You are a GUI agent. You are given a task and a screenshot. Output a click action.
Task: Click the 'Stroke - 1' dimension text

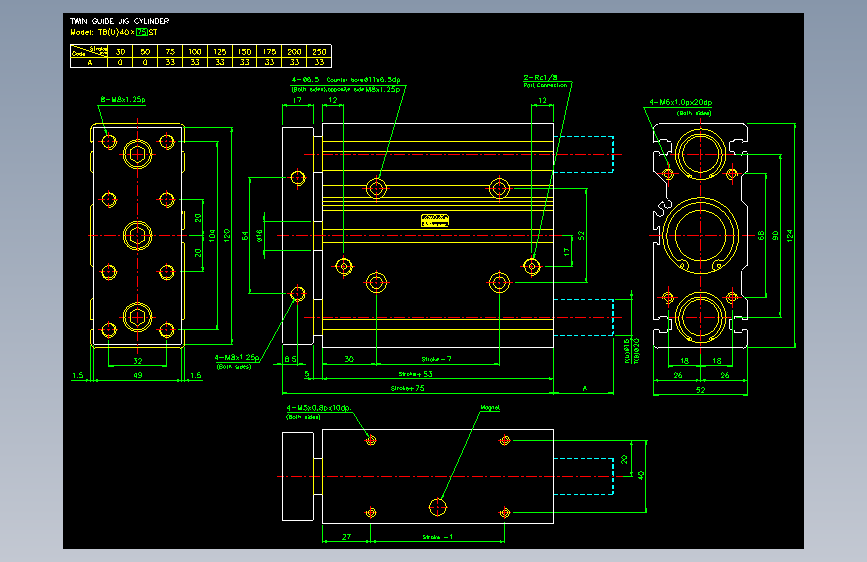pyautogui.click(x=437, y=537)
